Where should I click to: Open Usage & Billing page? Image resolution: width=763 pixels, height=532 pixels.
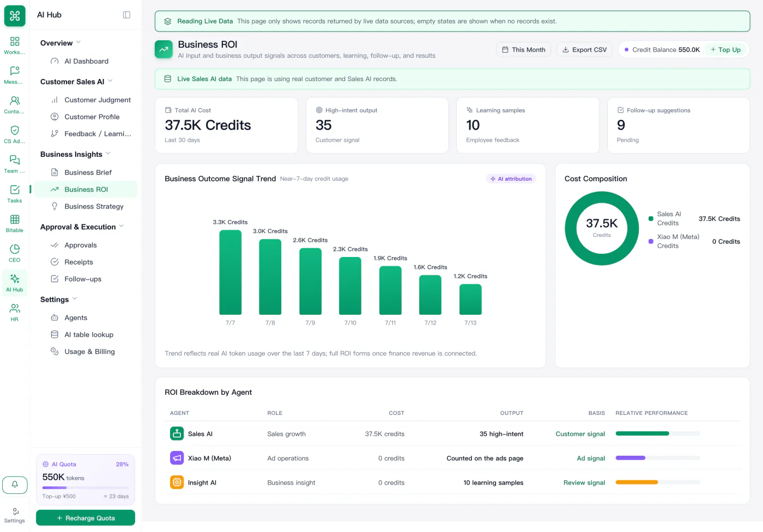pos(86,352)
